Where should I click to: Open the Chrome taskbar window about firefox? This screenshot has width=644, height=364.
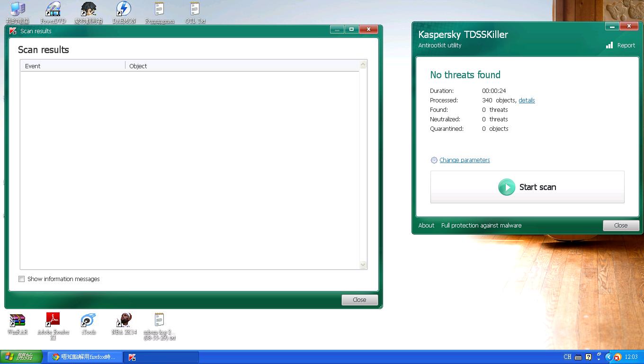[x=85, y=357]
